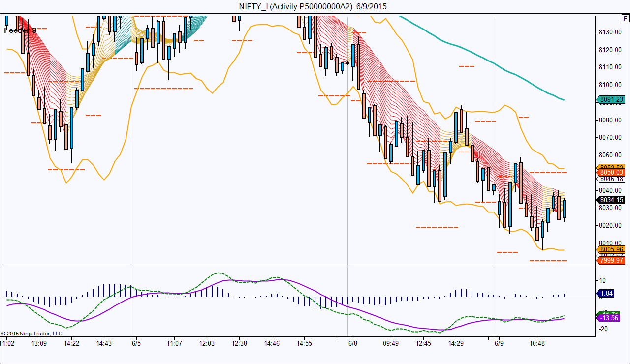
Task: Click the 12:03 time axis label
Action: pos(207,343)
